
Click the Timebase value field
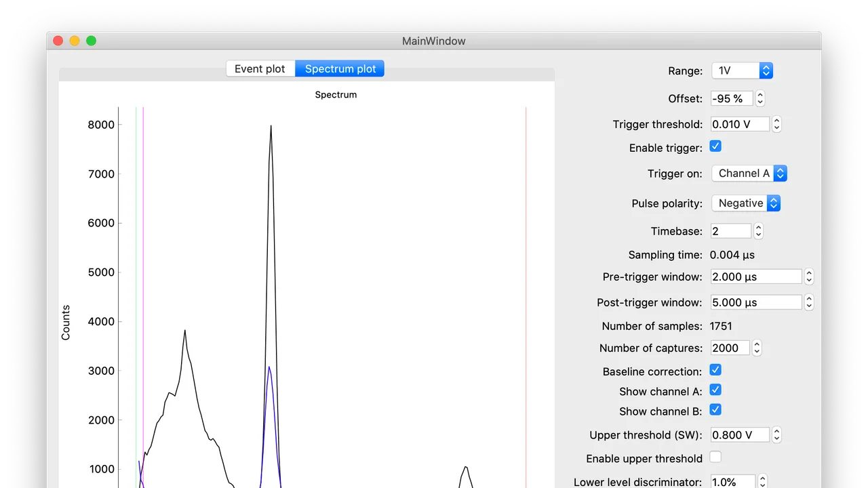[731, 231]
